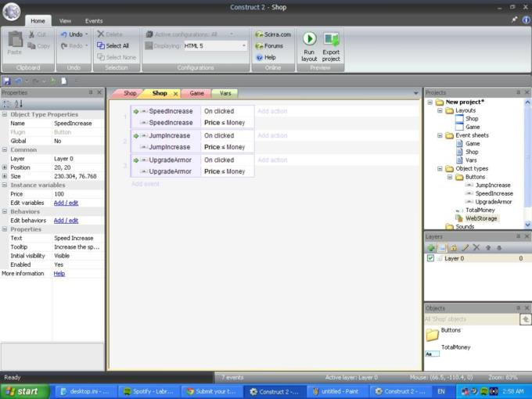Image resolution: width=532 pixels, height=399 pixels.
Task: Collapse the Object Type Properties section
Action: [5, 114]
